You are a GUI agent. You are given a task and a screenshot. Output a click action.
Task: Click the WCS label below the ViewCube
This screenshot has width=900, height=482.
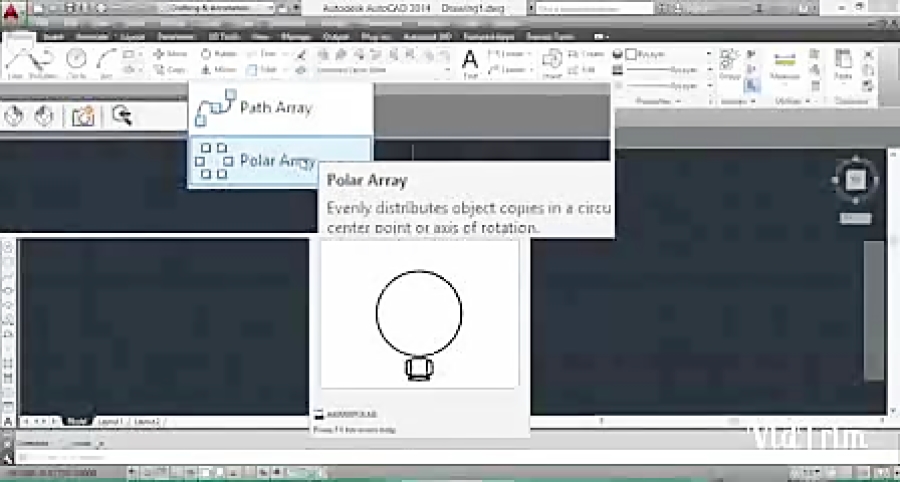click(x=856, y=218)
